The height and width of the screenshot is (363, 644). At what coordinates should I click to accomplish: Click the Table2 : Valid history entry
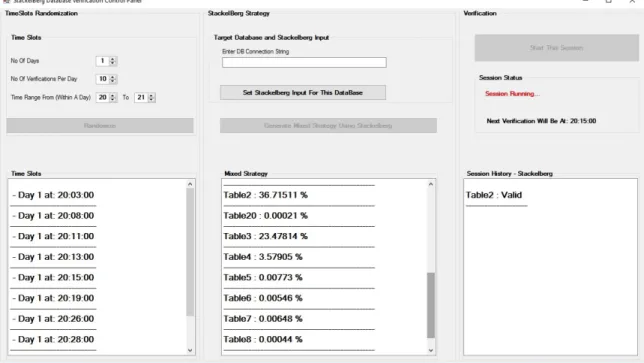point(494,195)
